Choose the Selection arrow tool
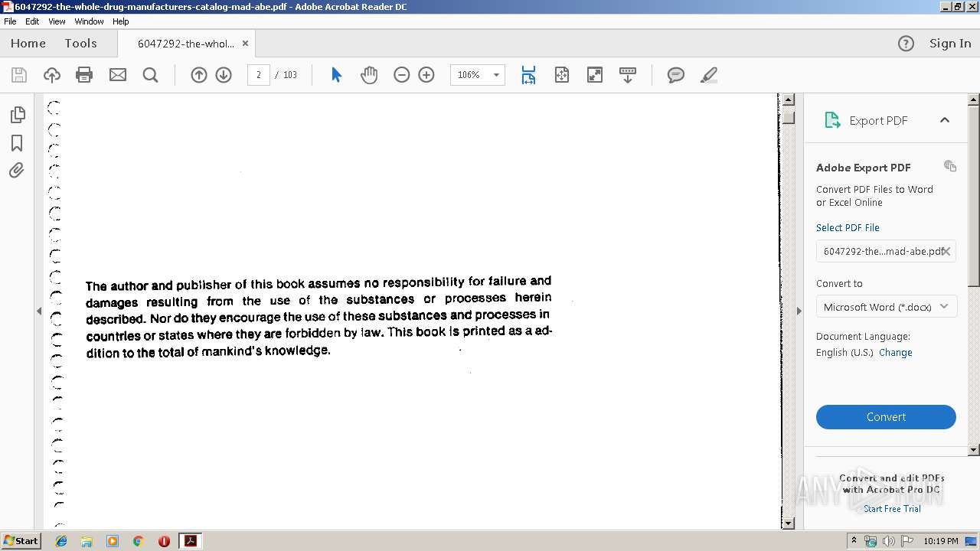980x551 pixels. [x=336, y=75]
